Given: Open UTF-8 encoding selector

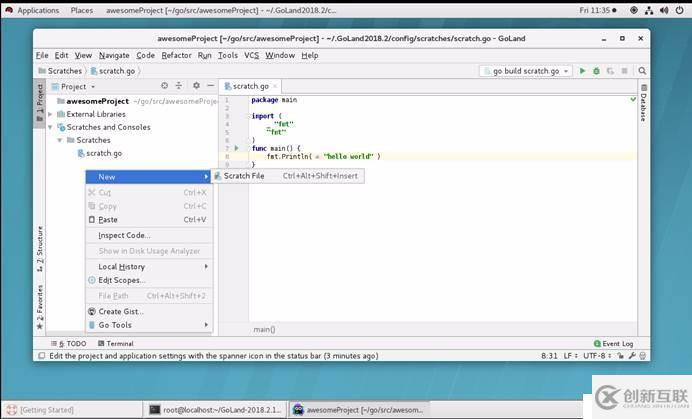Looking at the screenshot, I should pyautogui.click(x=597, y=356).
